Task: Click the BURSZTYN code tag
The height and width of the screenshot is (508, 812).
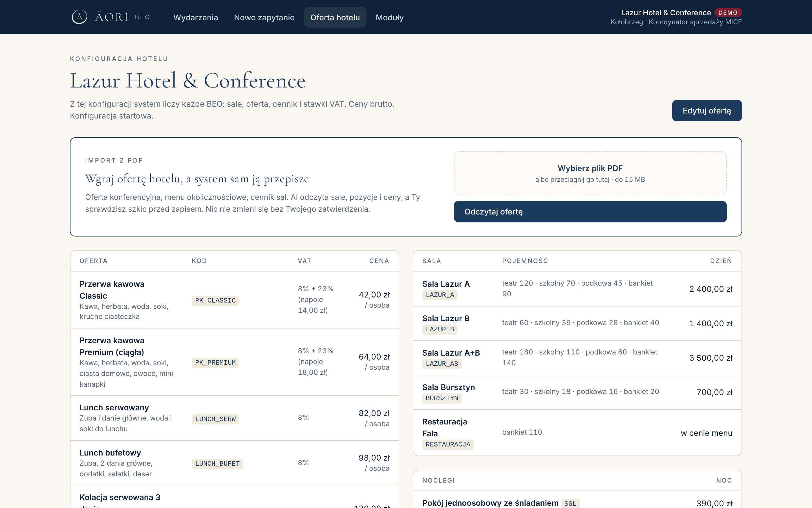Action: (x=442, y=398)
